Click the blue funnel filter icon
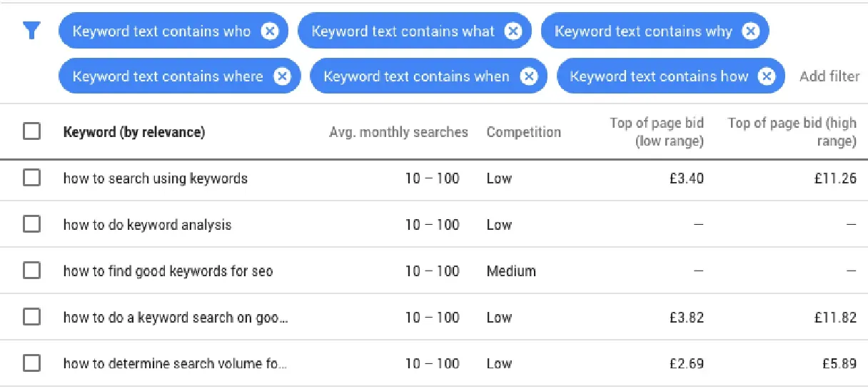 pos(32,31)
